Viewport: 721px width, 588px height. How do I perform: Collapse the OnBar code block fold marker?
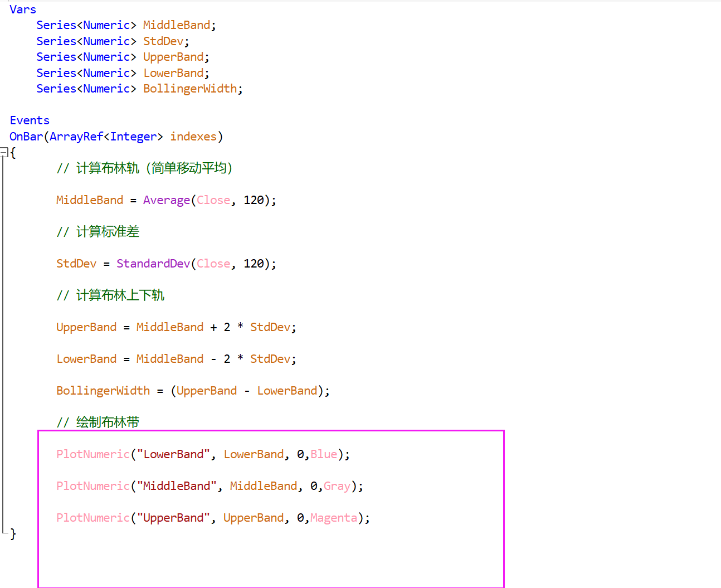pos(3,152)
